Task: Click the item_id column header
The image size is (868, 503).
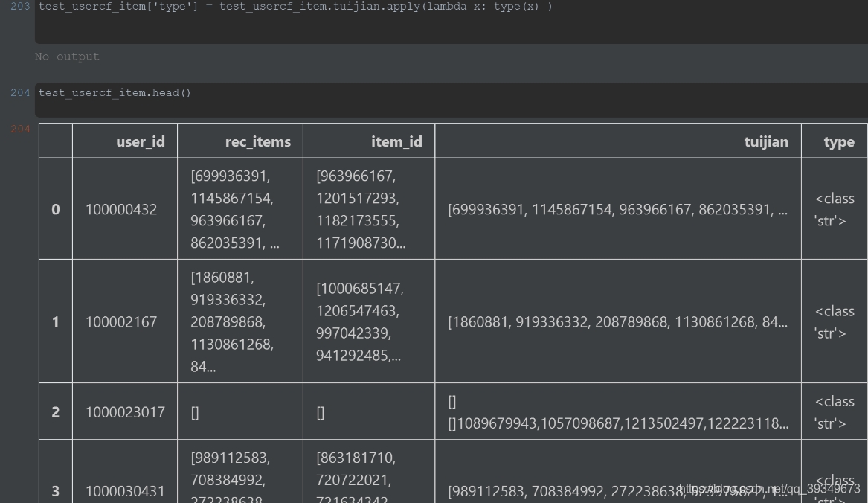Action: [x=369, y=141]
